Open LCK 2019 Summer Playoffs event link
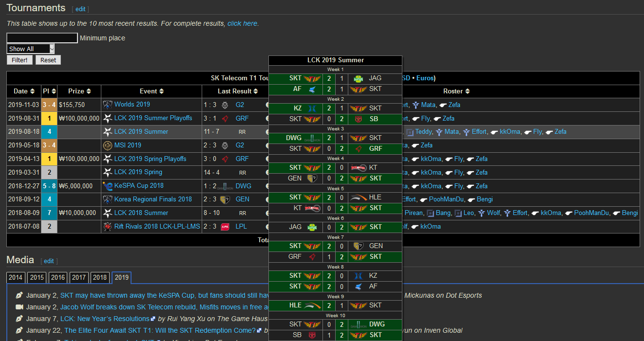 click(x=153, y=118)
